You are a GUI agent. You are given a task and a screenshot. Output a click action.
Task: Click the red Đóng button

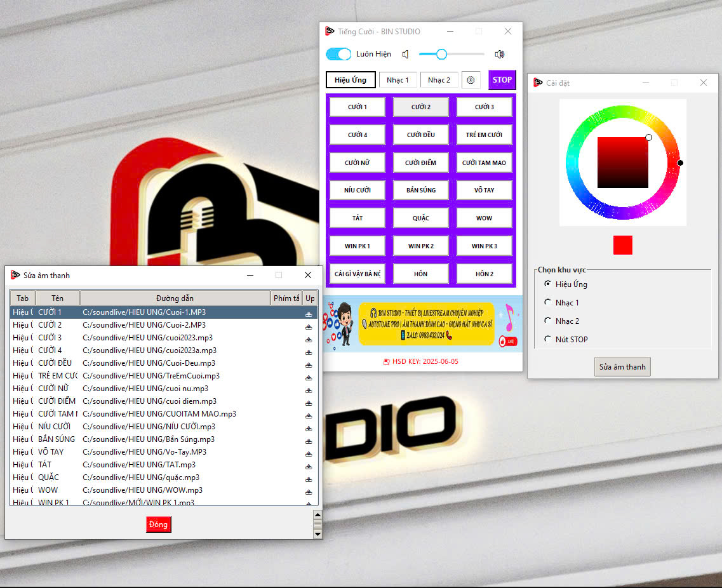(x=159, y=525)
